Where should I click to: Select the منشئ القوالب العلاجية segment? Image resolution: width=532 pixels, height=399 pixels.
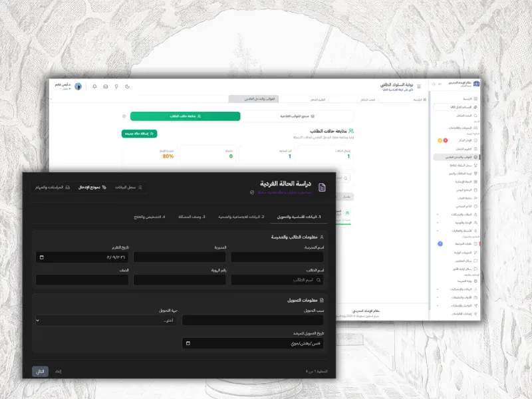pyautogui.click(x=297, y=116)
